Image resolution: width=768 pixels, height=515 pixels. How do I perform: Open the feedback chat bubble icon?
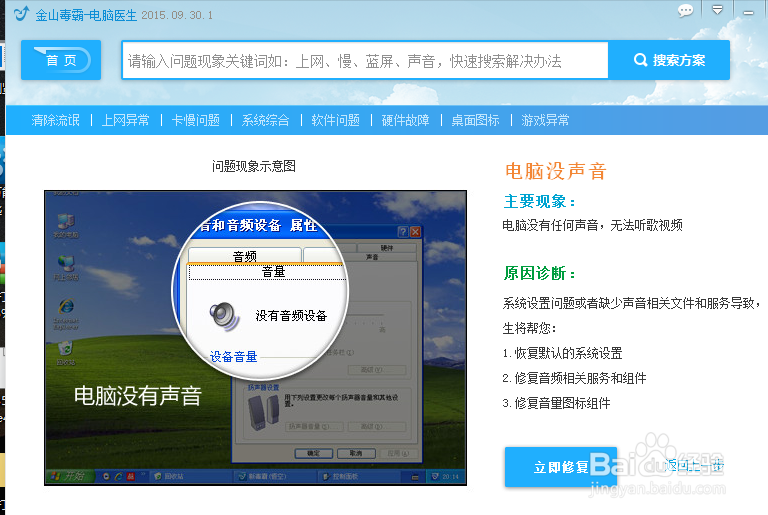point(685,11)
